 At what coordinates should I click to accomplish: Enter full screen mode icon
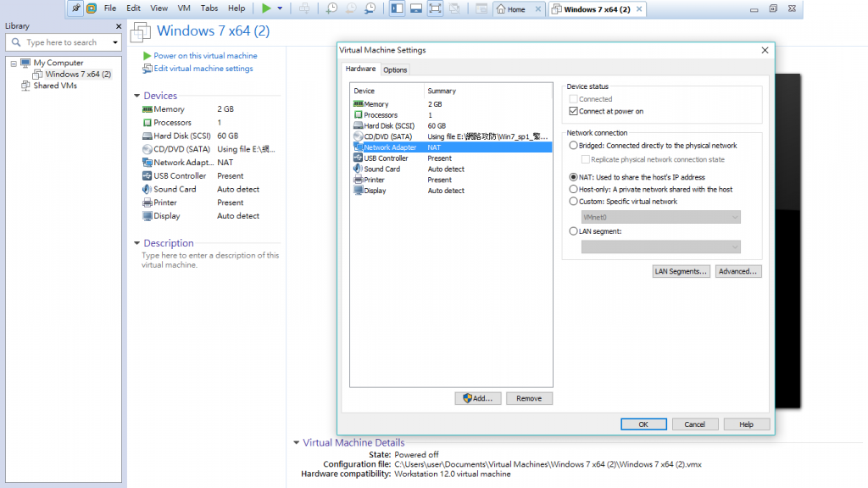coord(435,8)
